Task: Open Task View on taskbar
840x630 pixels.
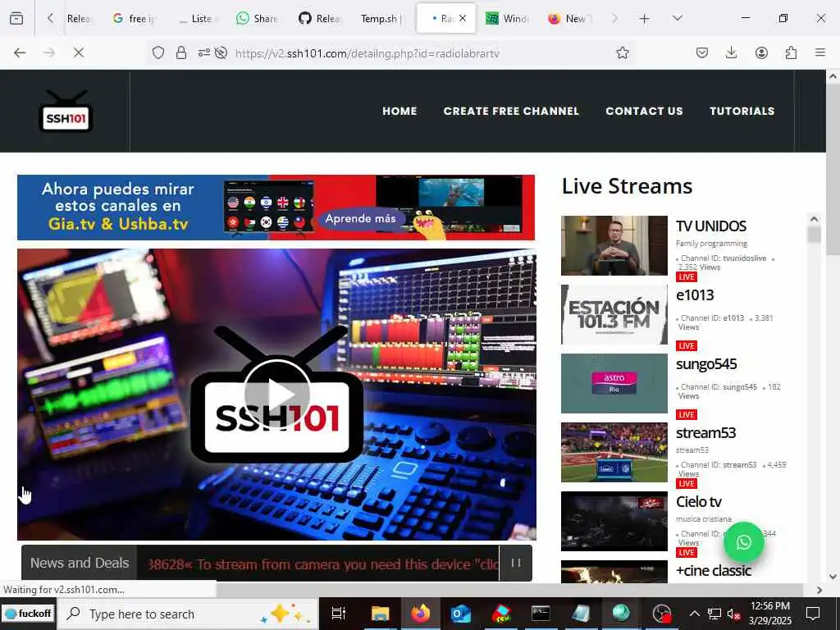Action: (339, 614)
